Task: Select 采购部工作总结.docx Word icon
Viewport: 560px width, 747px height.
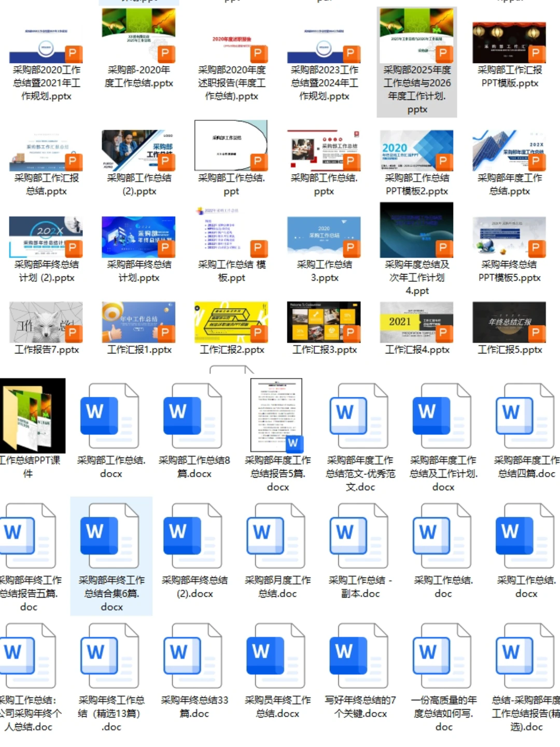Action: [110, 416]
